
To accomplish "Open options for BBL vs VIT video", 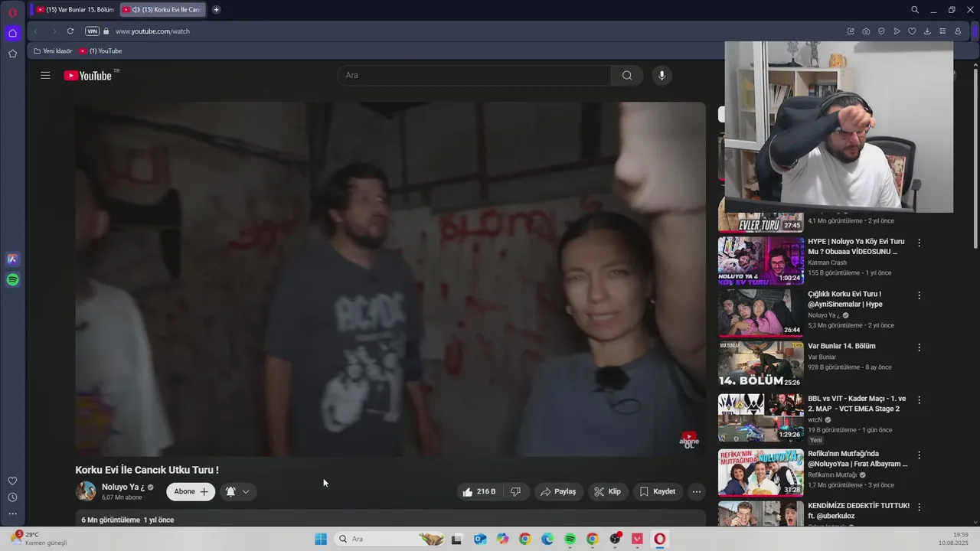I will tap(920, 400).
